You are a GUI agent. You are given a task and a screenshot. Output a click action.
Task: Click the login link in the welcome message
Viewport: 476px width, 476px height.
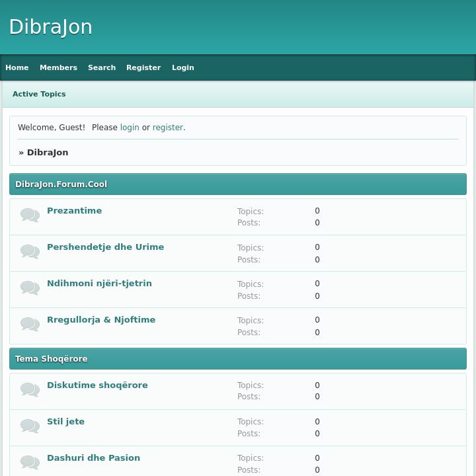point(130,128)
